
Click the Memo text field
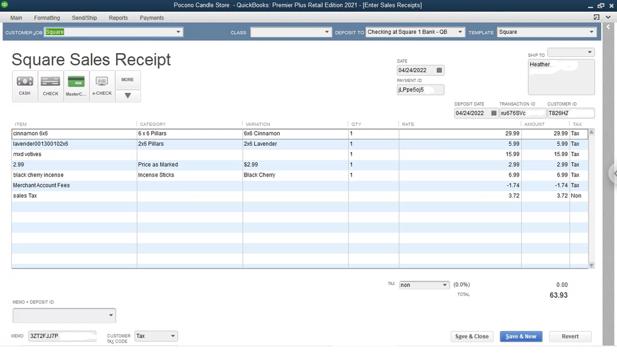pyautogui.click(x=62, y=336)
